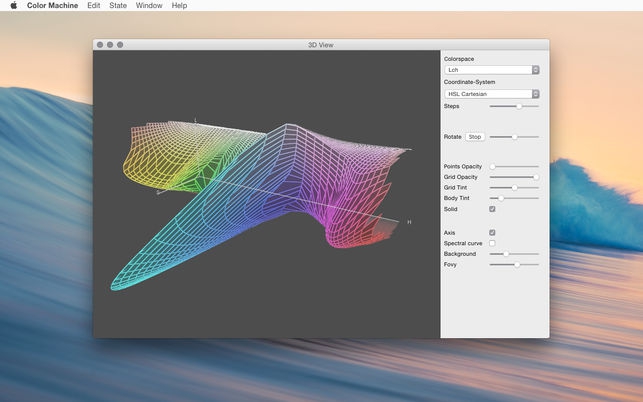The height and width of the screenshot is (402, 643).
Task: Click the Grid Tint slider handle
Action: 514,187
